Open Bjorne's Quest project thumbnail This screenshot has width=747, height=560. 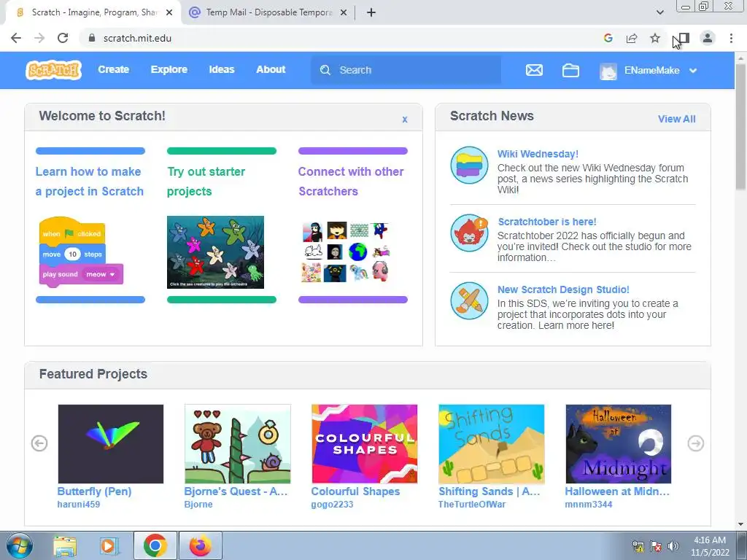coord(238,444)
